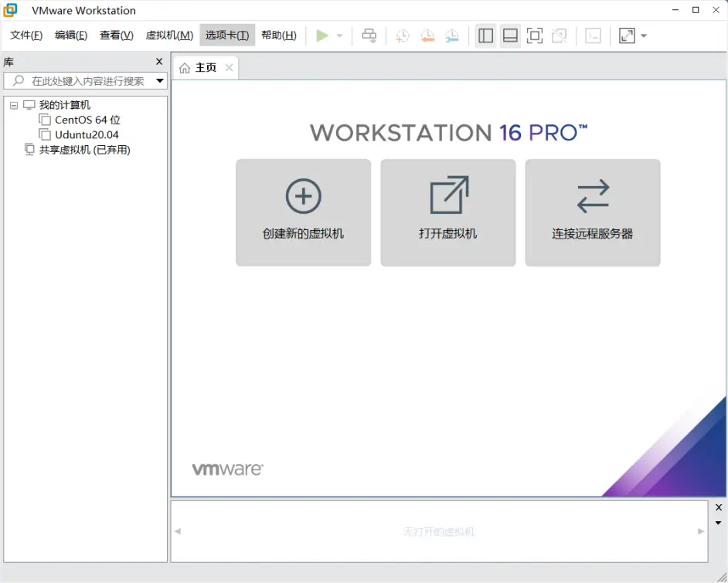The width and height of the screenshot is (728, 583).
Task: Open the snapshot manager toolbar icon
Action: 452,36
